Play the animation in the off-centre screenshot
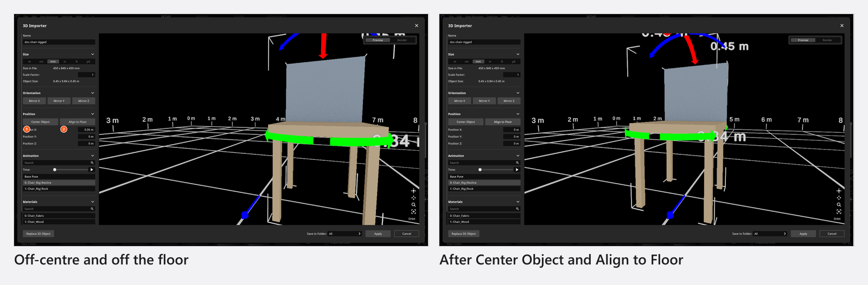This screenshot has width=868, height=285. (92, 170)
